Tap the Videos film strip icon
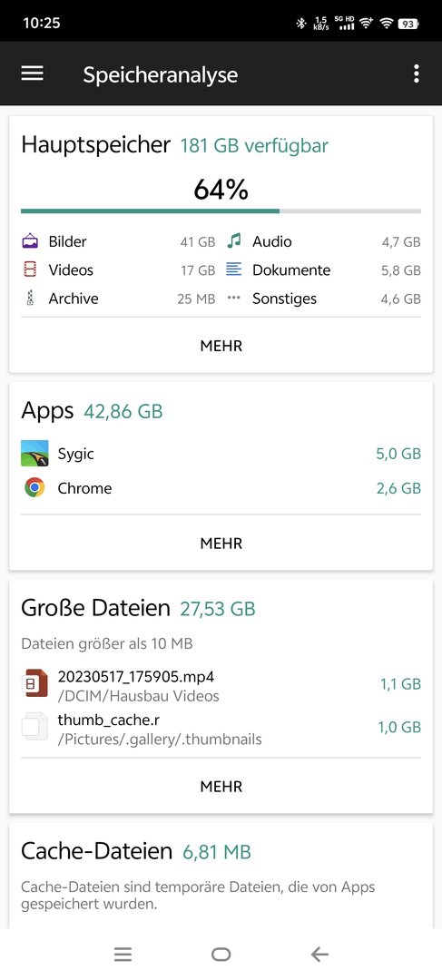442x980 pixels. pos(30,270)
